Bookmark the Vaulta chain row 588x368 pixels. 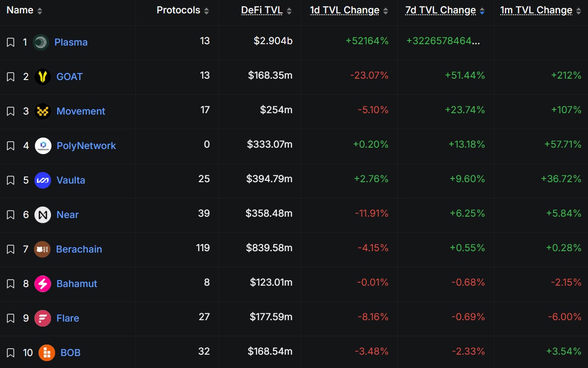point(11,180)
